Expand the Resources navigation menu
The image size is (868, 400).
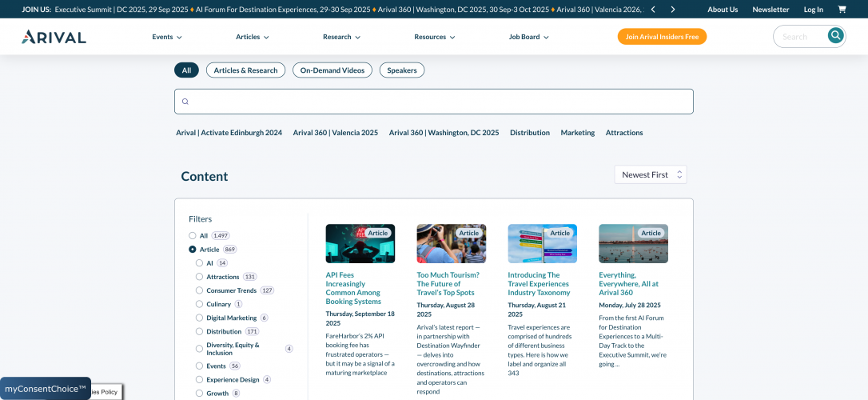(435, 37)
